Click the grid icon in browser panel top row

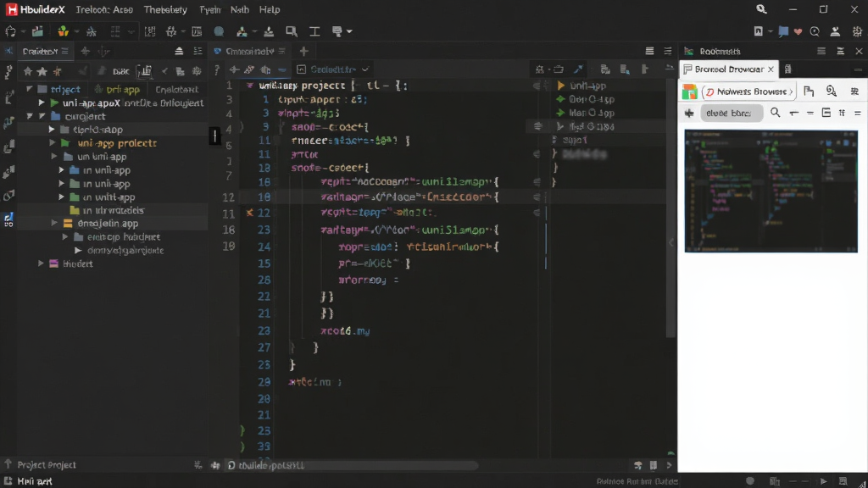(854, 91)
